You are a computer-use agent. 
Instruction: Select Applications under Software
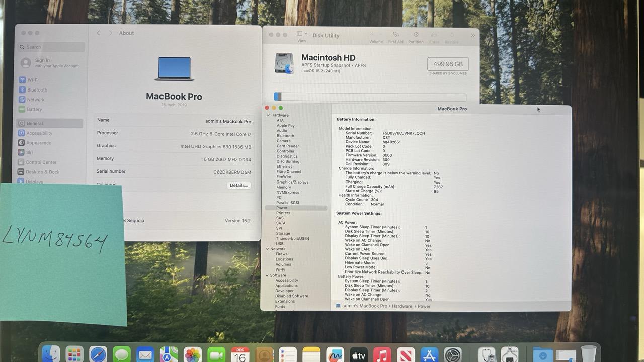286,286
